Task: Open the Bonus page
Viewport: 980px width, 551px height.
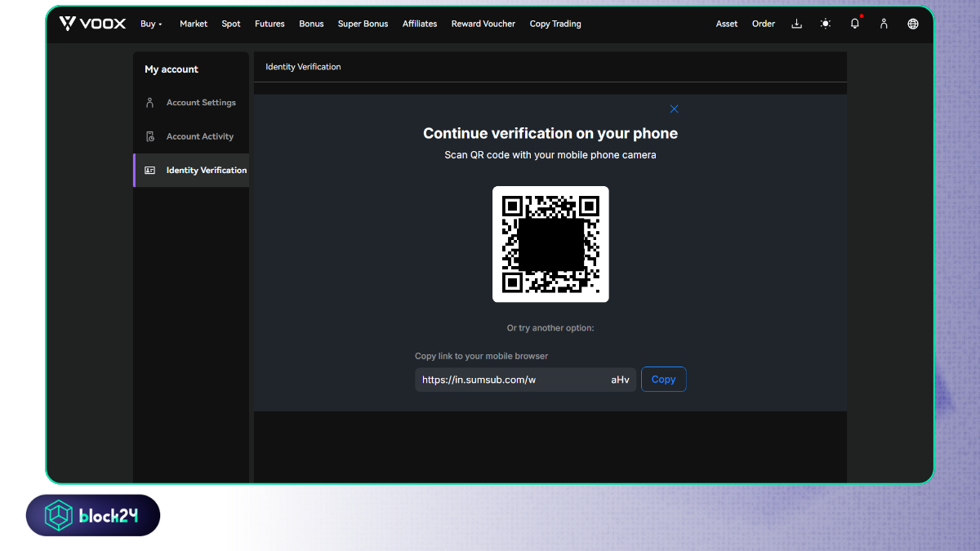Action: click(x=311, y=24)
